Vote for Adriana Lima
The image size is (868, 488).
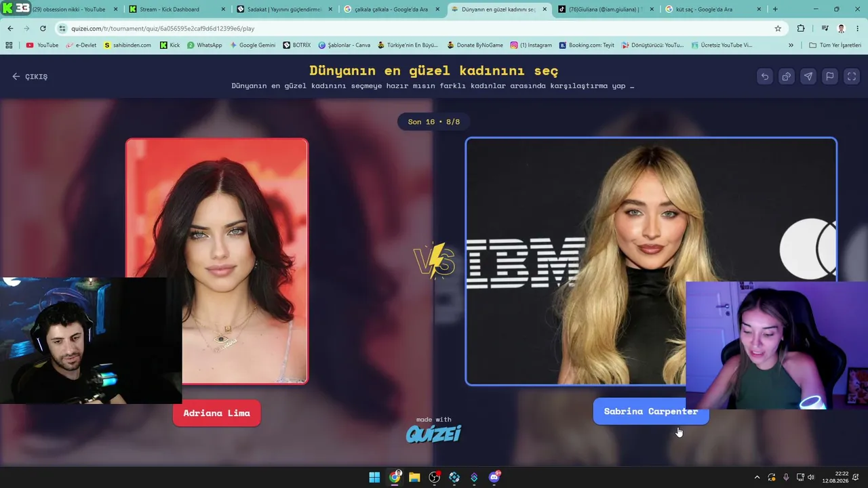[x=216, y=413]
